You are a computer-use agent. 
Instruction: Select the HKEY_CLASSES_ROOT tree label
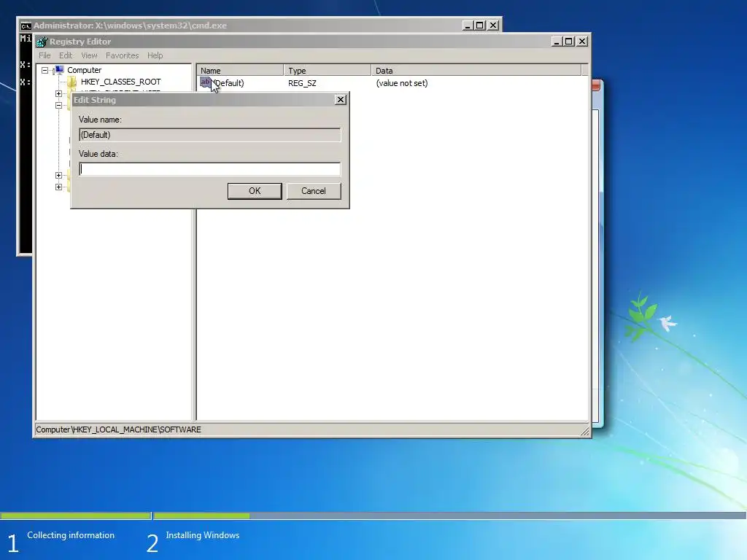120,82
